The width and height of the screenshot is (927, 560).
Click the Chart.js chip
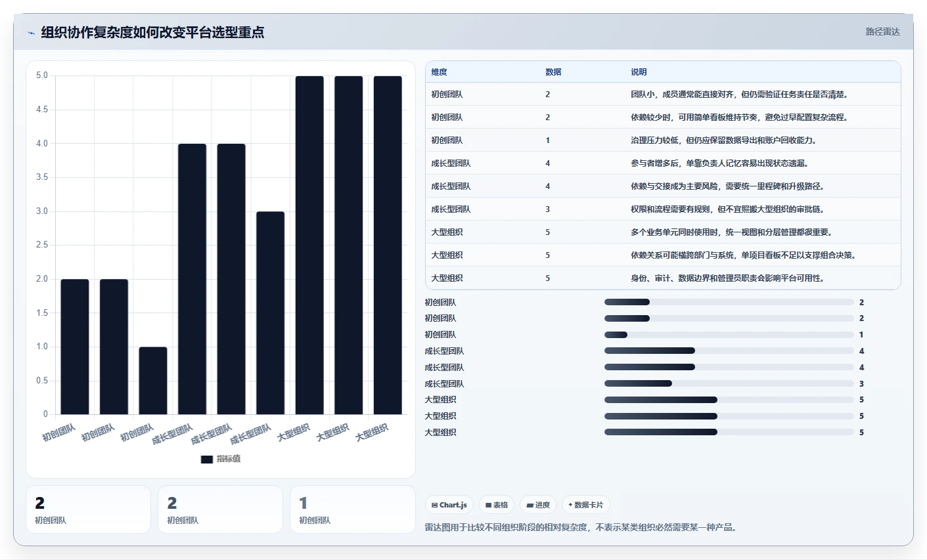coord(449,505)
